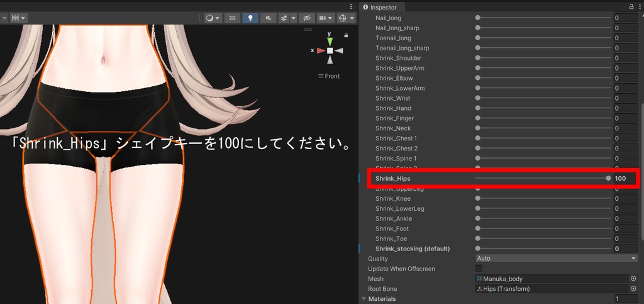Click the grid snapping icon

16,18
